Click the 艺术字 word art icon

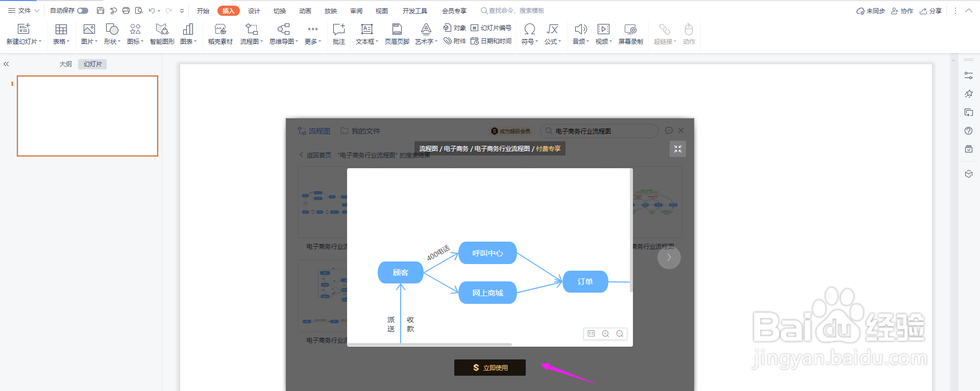(x=426, y=29)
